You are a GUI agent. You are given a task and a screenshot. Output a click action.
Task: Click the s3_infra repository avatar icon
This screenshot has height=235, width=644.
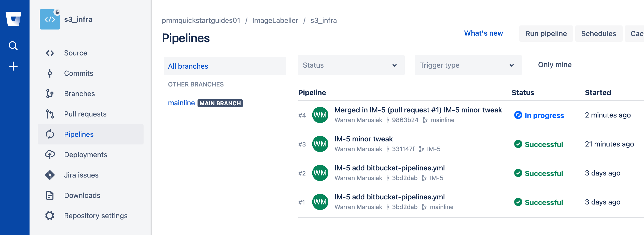coord(50,19)
